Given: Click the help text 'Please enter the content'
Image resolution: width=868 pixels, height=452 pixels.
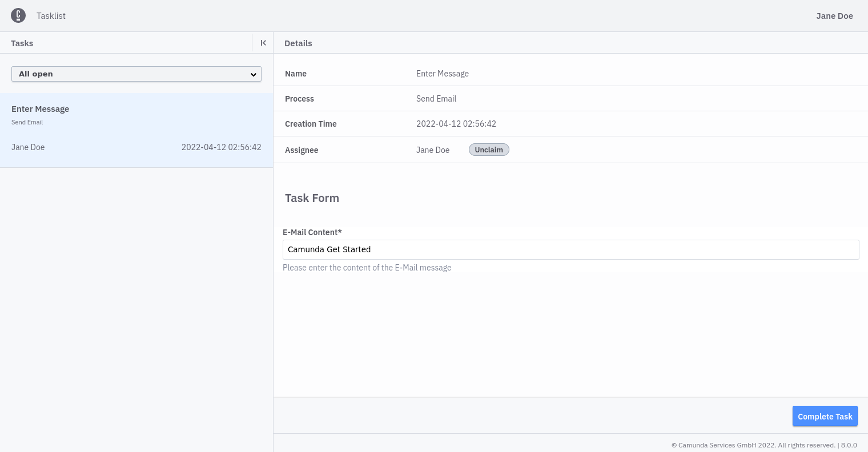Looking at the screenshot, I should tap(367, 268).
